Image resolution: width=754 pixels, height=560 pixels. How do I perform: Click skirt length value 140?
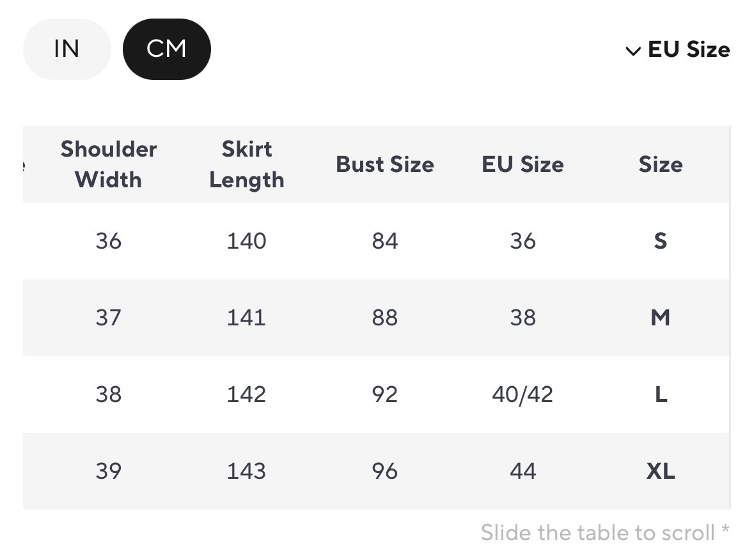(246, 241)
